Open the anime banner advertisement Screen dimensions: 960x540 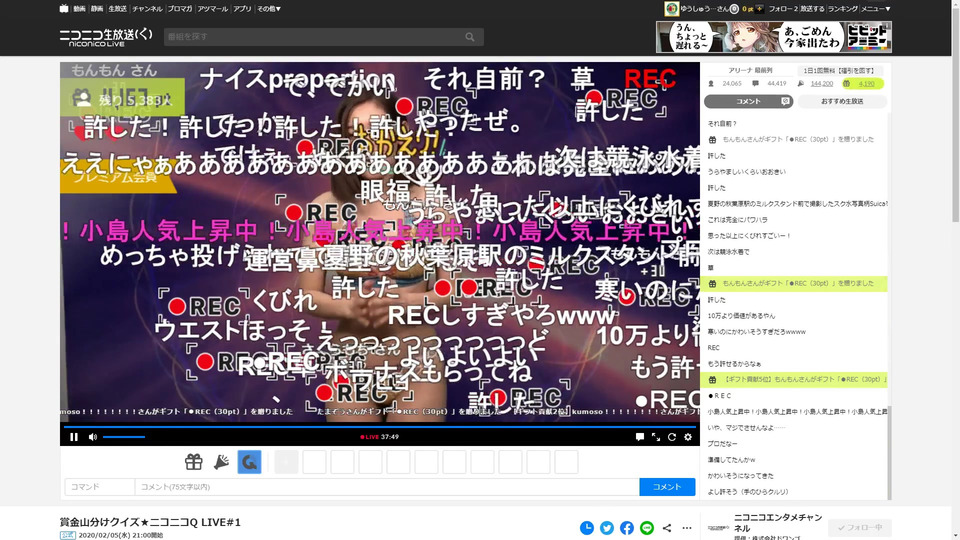point(774,37)
